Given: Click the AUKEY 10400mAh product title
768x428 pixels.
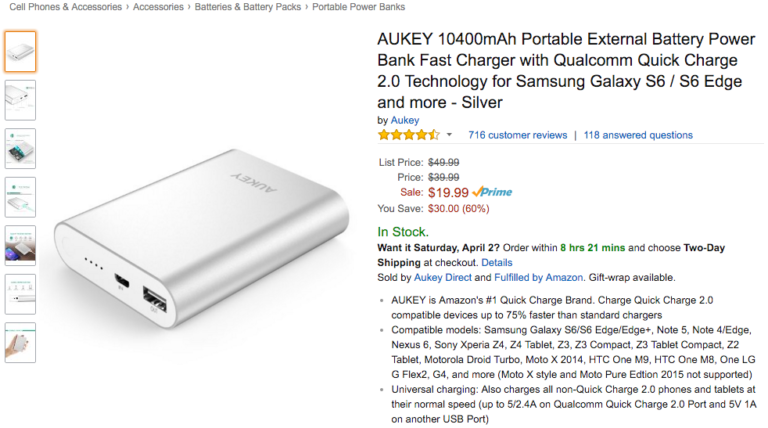Looking at the screenshot, I should pyautogui.click(x=566, y=70).
